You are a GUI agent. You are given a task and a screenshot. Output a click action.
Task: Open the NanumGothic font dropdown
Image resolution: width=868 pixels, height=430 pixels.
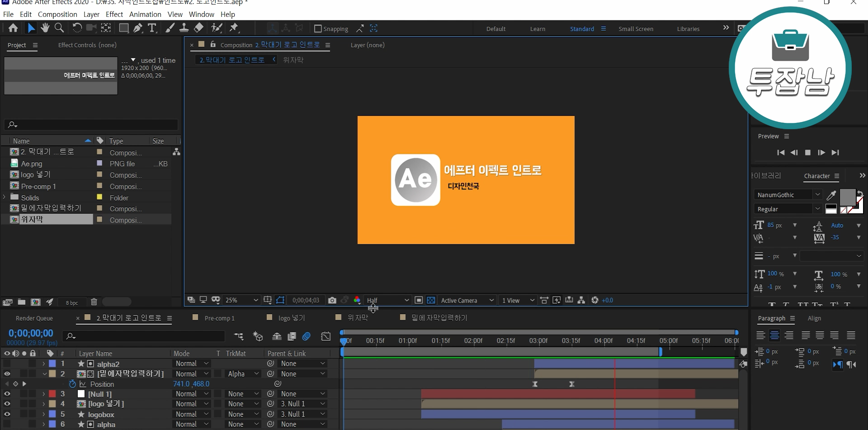click(x=788, y=195)
